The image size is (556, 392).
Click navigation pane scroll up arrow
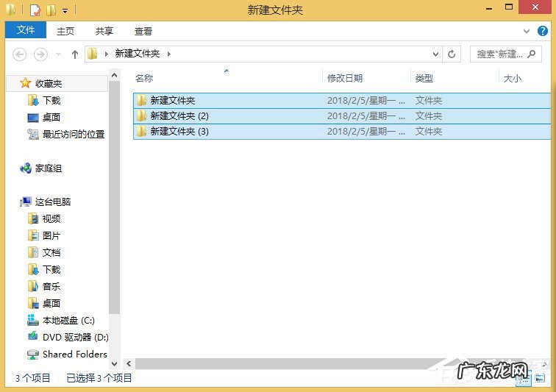point(114,75)
